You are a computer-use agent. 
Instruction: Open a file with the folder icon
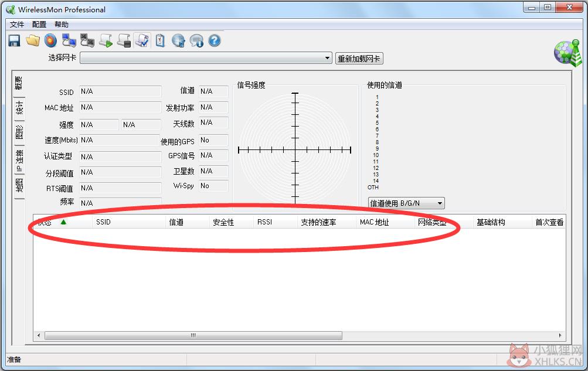tap(33, 40)
